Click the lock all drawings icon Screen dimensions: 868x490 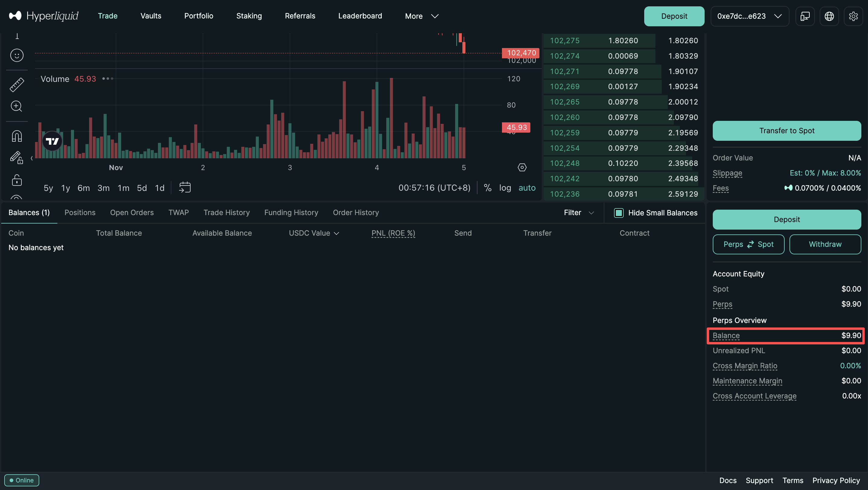click(x=17, y=180)
